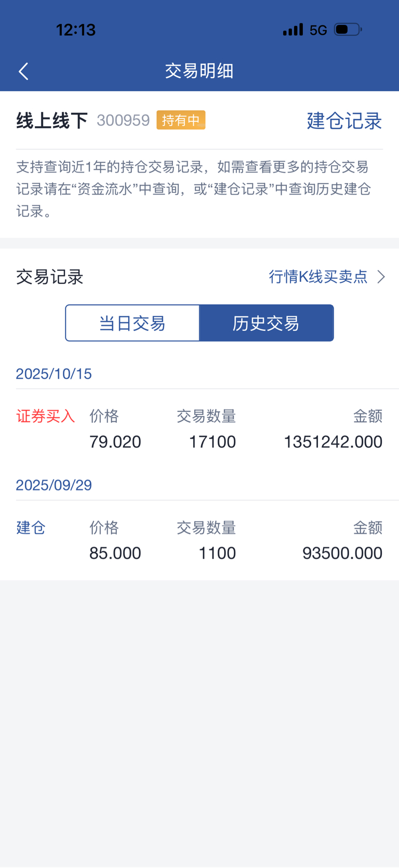This screenshot has width=399, height=868.
Task: Open 建仓记录 link
Action: point(344,121)
